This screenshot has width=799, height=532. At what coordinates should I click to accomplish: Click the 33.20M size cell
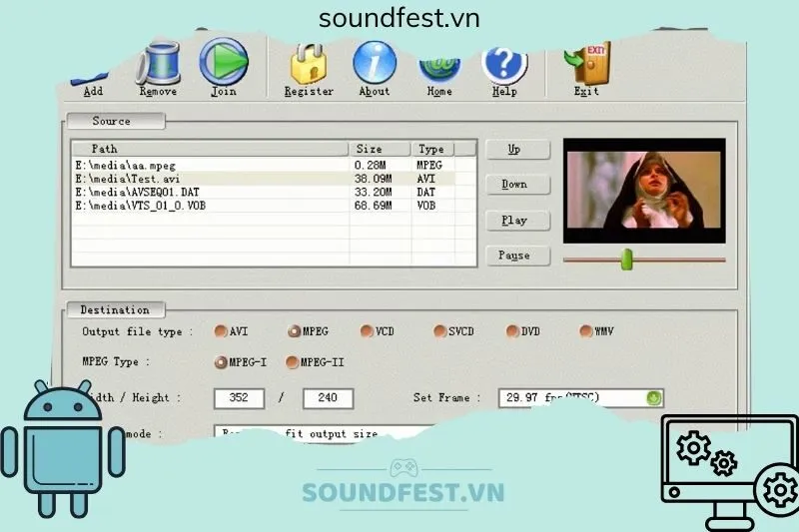tap(373, 192)
